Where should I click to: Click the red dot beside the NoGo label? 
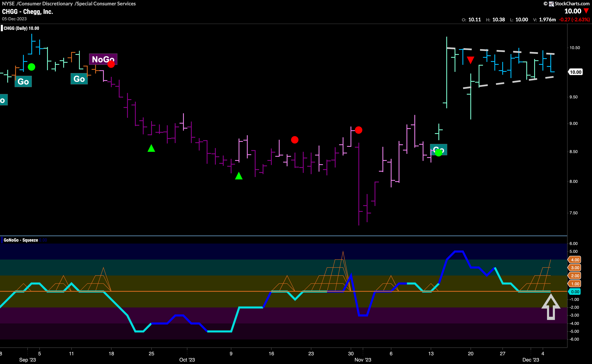[x=111, y=64]
